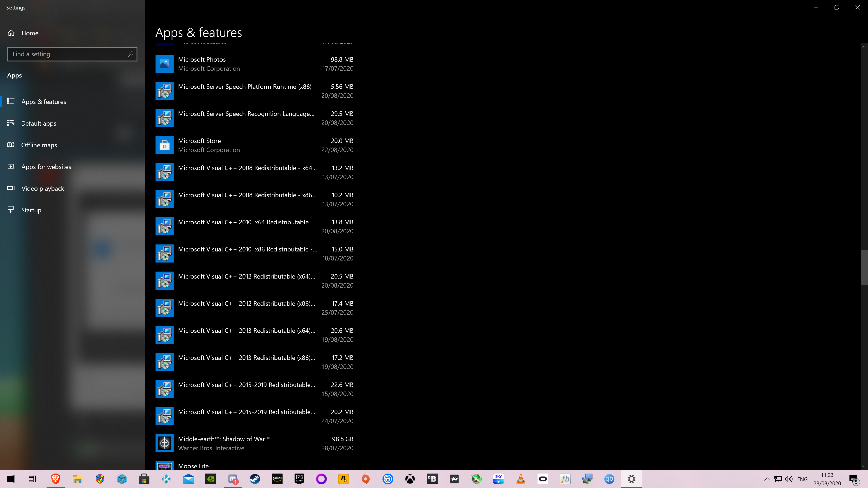Open Epic Games Launcher from taskbar
Screen dimensions: 868x488
tap(299, 479)
